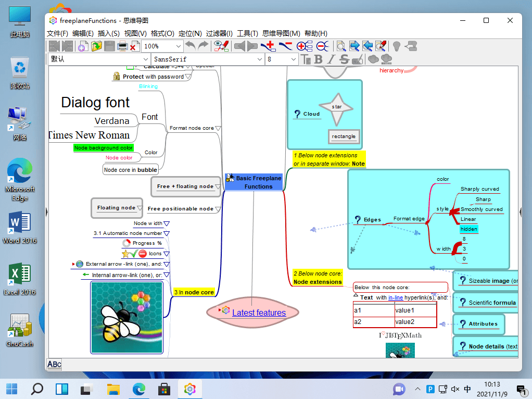Undo the last action

(x=191, y=46)
